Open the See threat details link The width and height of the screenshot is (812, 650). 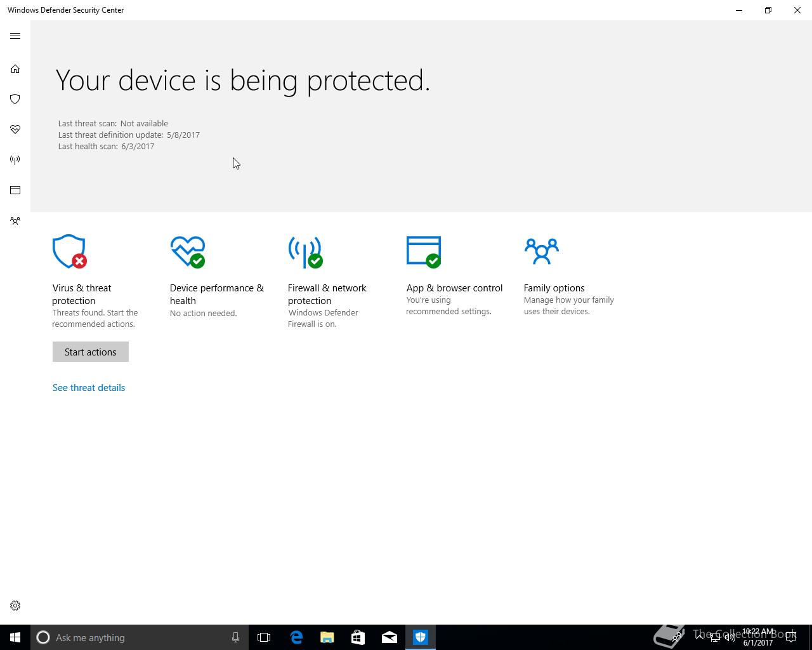pos(89,388)
